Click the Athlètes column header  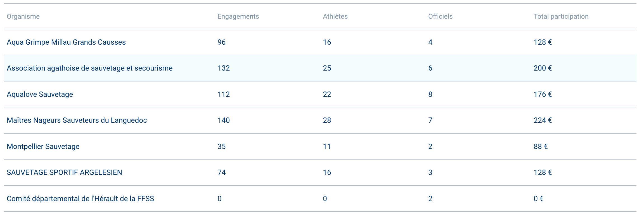335,16
